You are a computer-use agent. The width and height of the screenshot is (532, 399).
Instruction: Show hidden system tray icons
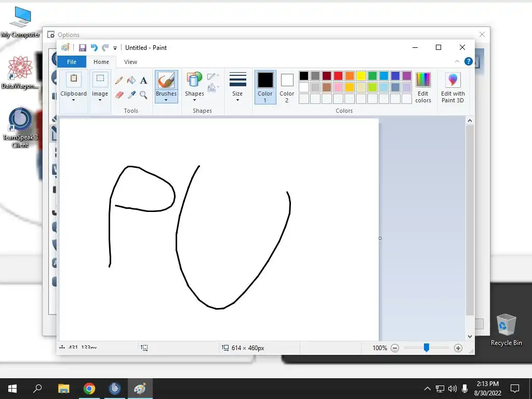[428, 389]
